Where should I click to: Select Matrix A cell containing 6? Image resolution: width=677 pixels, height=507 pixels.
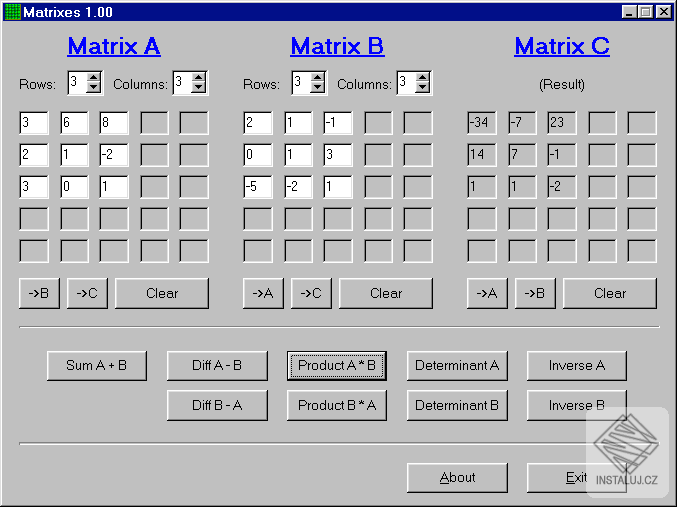click(x=74, y=123)
